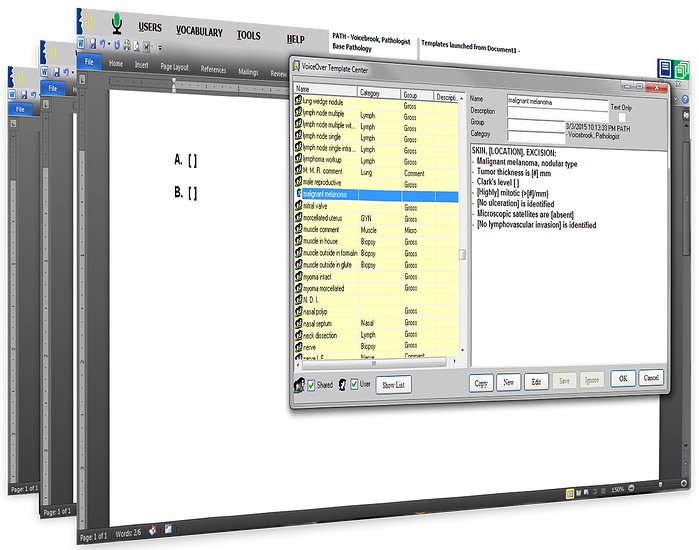699x550 pixels.
Task: Collapse the ribbon using the chevron next to Help
Action: click(x=677, y=99)
